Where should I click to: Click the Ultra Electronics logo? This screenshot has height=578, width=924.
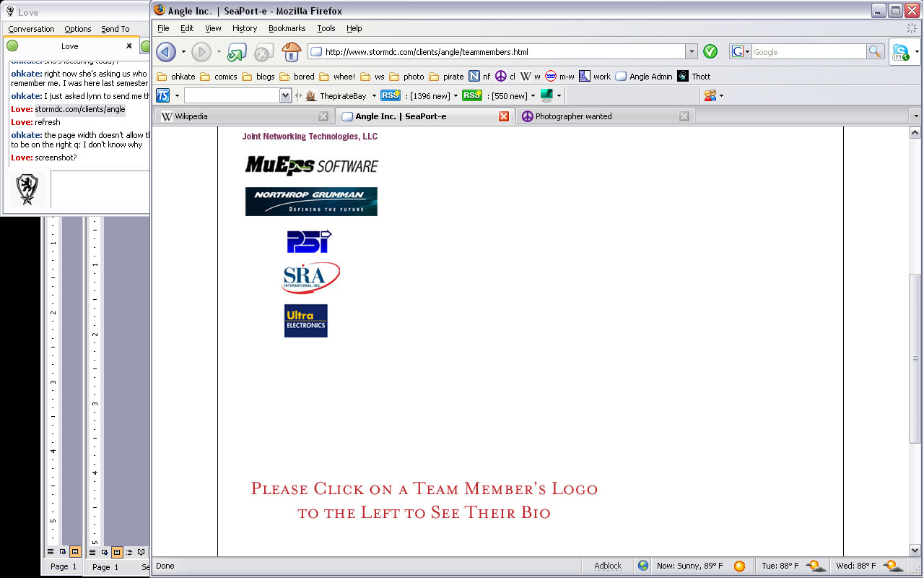click(x=305, y=321)
